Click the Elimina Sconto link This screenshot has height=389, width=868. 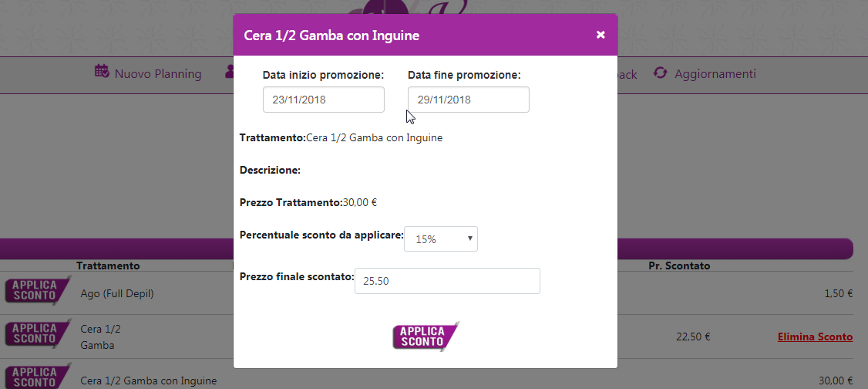coord(815,337)
